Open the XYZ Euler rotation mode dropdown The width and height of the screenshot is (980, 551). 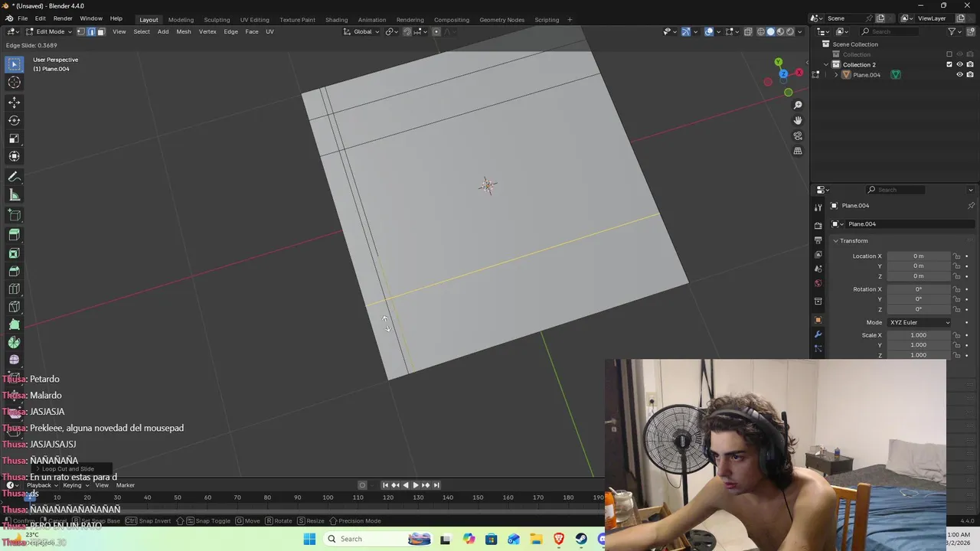(920, 322)
